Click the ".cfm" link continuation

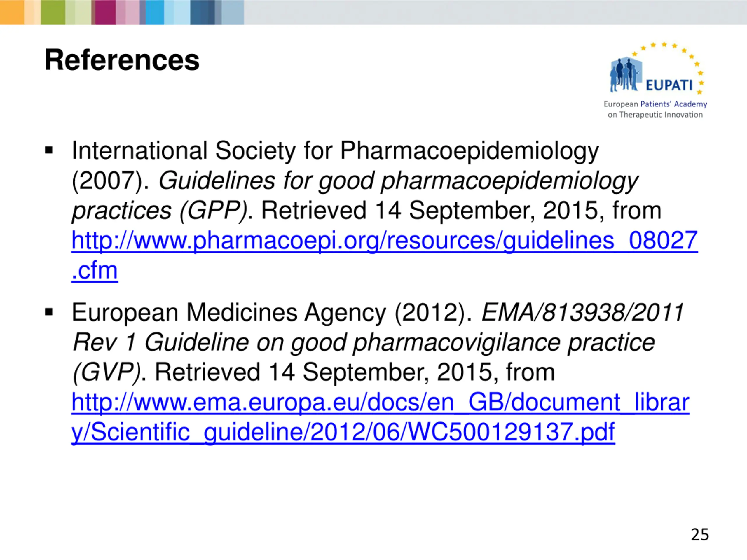click(x=95, y=271)
